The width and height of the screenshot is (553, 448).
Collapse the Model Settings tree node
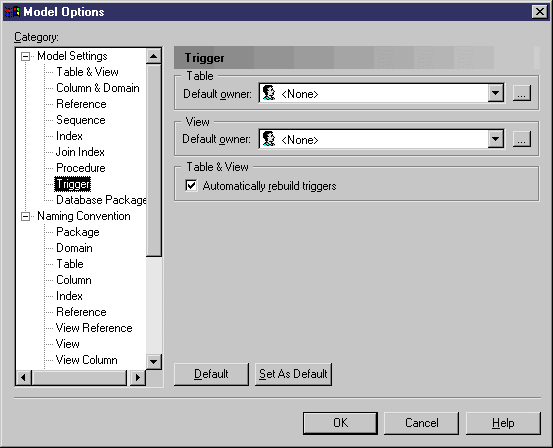click(25, 56)
